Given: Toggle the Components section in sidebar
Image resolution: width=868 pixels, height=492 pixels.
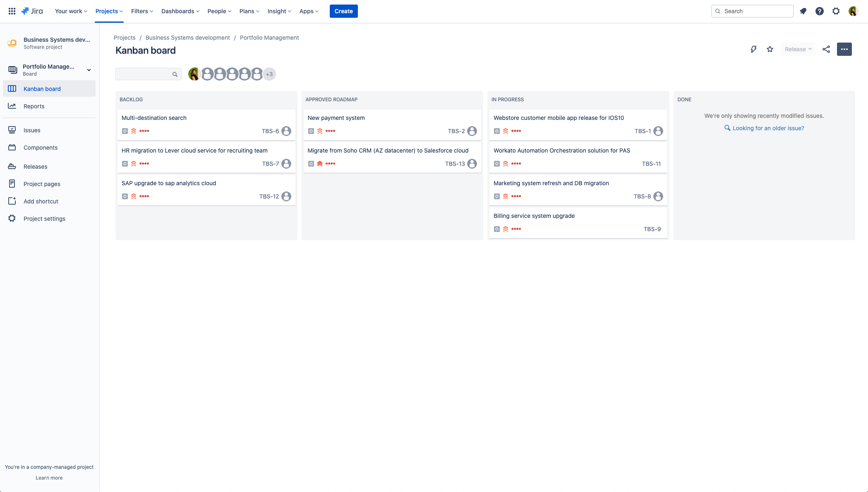Looking at the screenshot, I should pyautogui.click(x=40, y=148).
